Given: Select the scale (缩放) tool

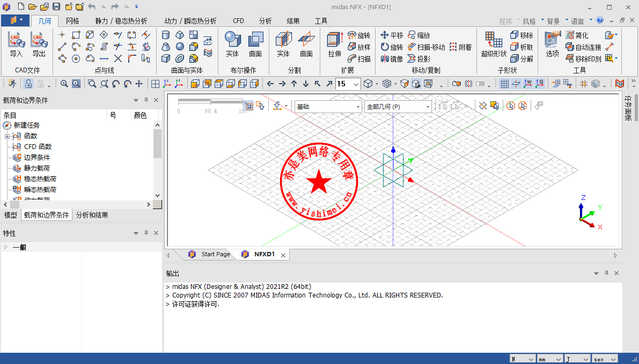Looking at the screenshot, I should [419, 35].
